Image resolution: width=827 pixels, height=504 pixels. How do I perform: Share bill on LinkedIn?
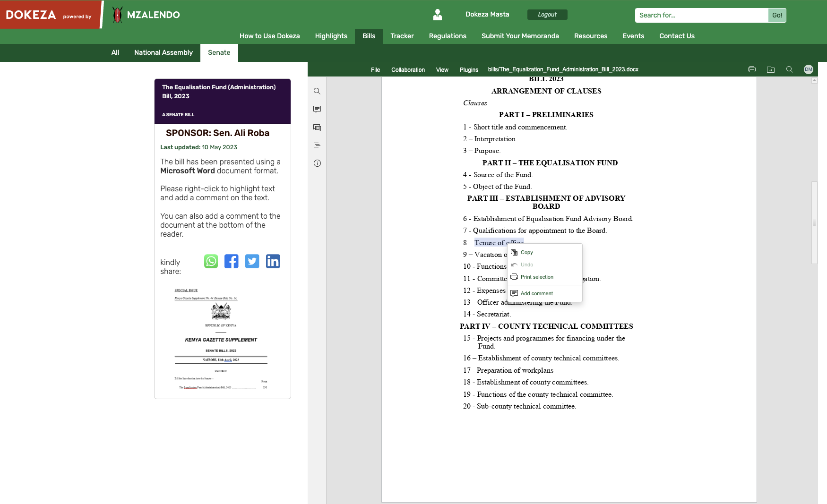click(x=273, y=261)
